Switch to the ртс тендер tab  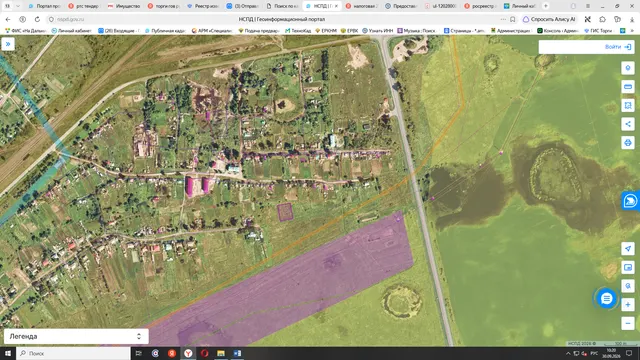click(x=84, y=6)
